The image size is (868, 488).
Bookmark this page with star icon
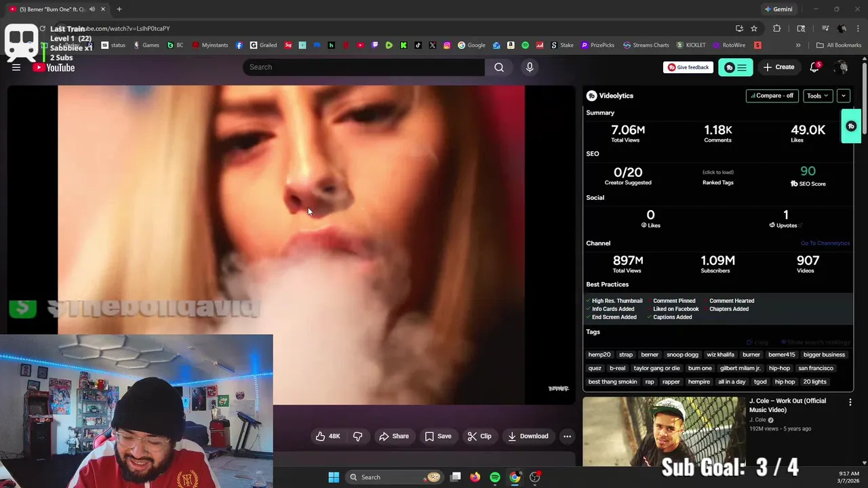(x=754, y=28)
